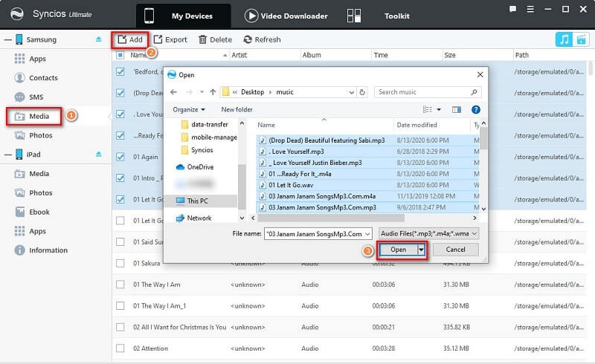Check the '01 The Way I Am' checkbox
This screenshot has width=595, height=364.
click(x=120, y=285)
